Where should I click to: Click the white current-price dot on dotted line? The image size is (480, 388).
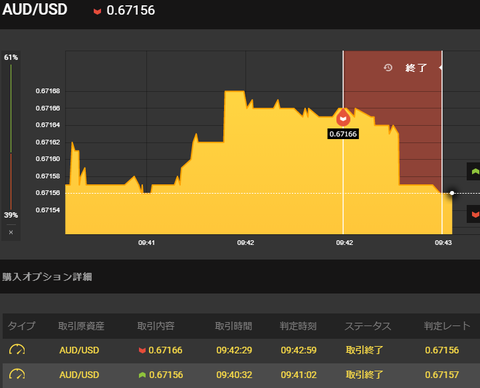452,193
